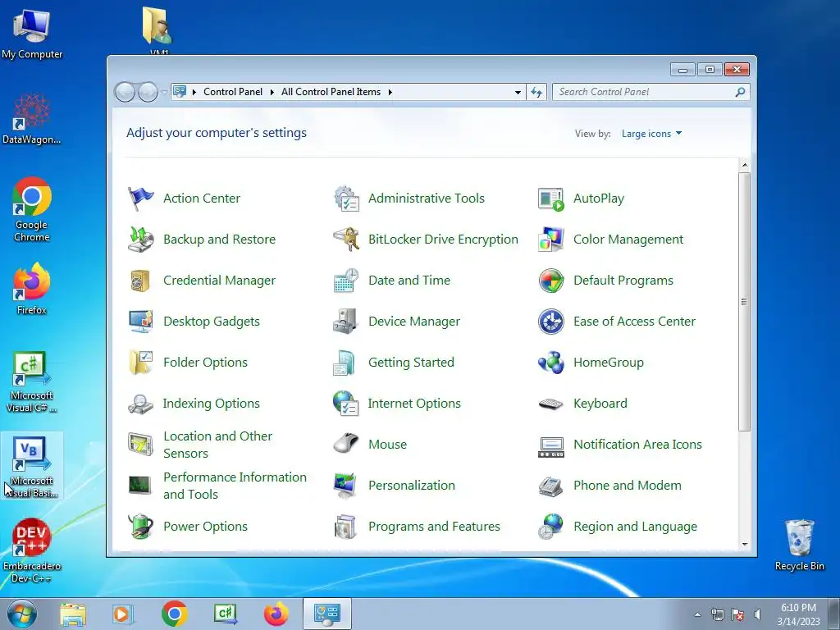Open the Mouse icon
Screen dimensions: 840x630
(346, 445)
